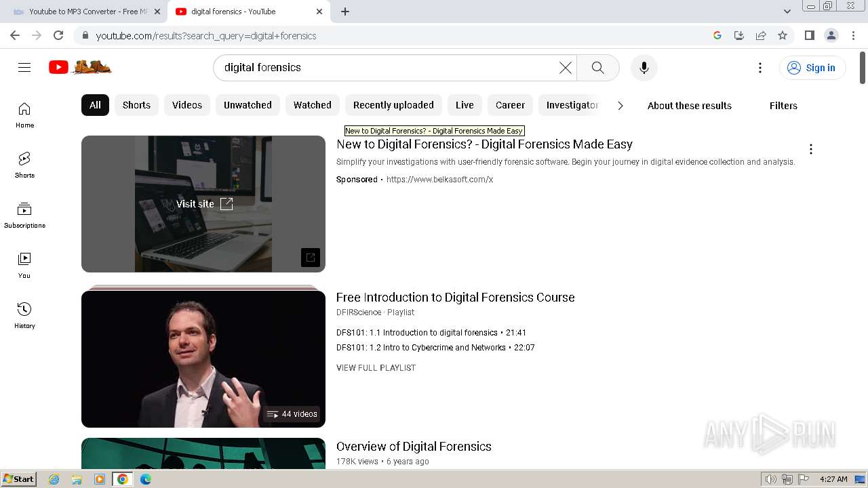Viewport: 868px width, 488px height.
Task: Reload the page
Action: (58, 35)
